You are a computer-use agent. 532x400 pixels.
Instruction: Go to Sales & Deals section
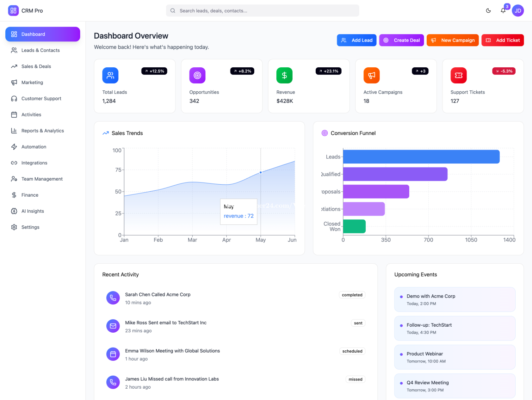[36, 66]
